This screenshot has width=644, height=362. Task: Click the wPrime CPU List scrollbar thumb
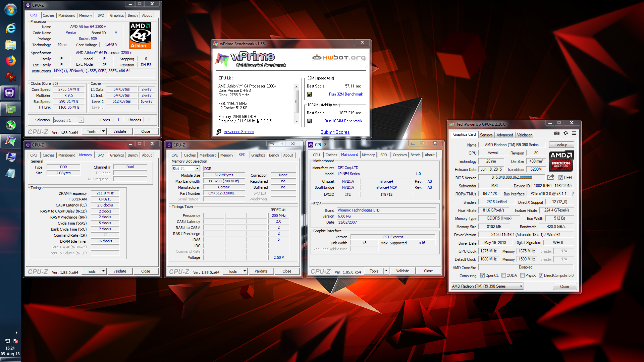(296, 101)
